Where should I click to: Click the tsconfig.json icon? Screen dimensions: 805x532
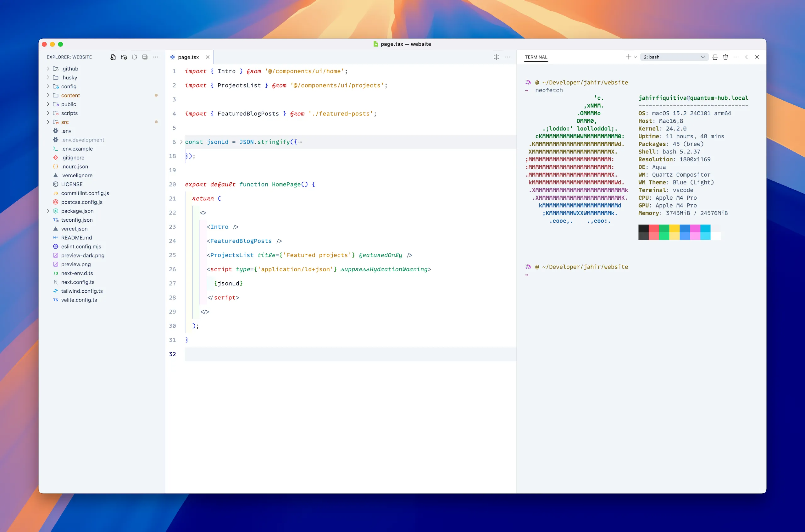(x=56, y=220)
